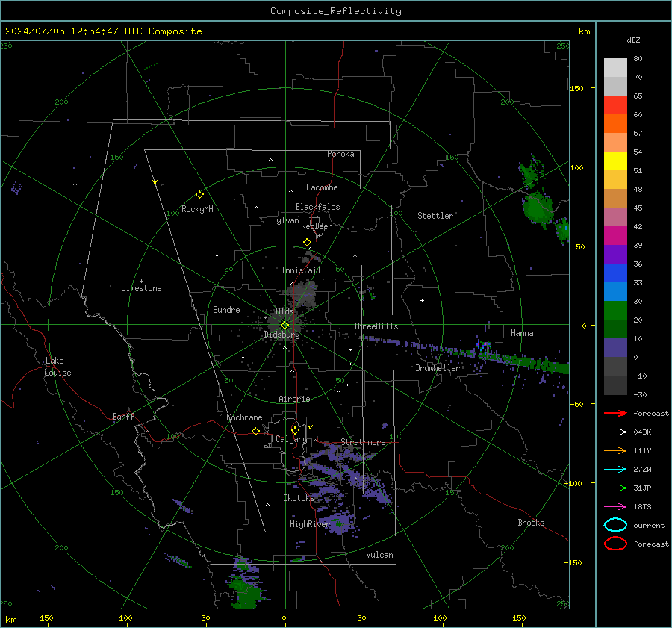This screenshot has height=628, width=672.
Task: Click the orange 111V arrow icon
Action: [615, 450]
